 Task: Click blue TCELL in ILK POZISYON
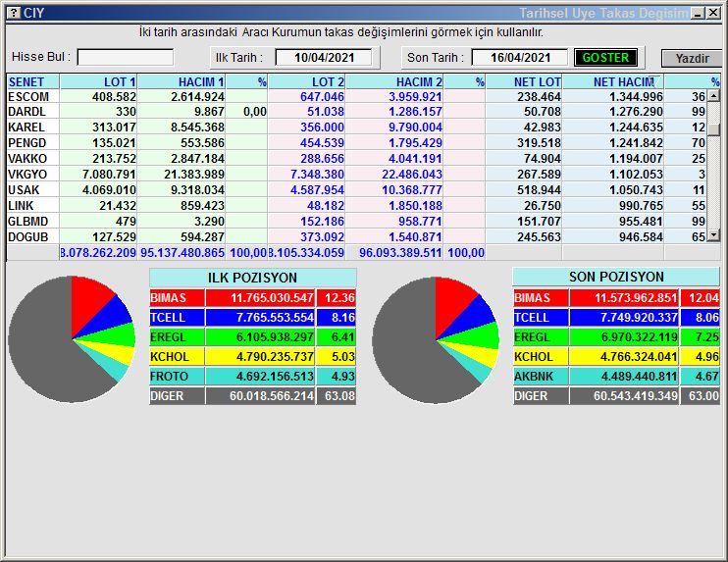177,318
